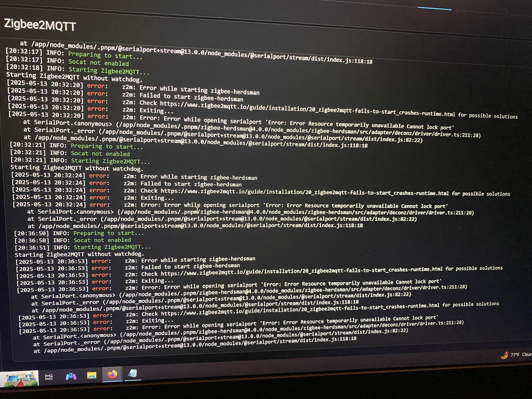The image size is (532, 399).
Task: Open Firefox from the taskbar
Action: click(x=112, y=374)
